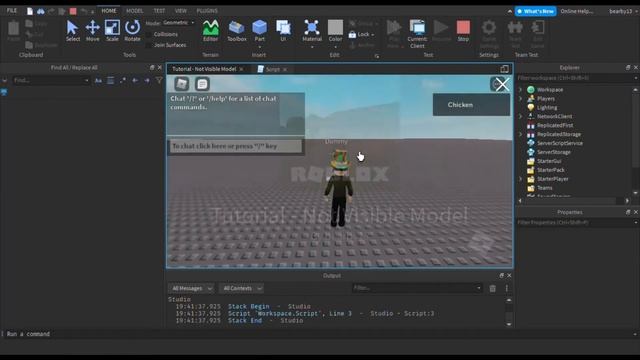Open the Color dropdown arrow
The image size is (640, 360).
(x=336, y=47)
